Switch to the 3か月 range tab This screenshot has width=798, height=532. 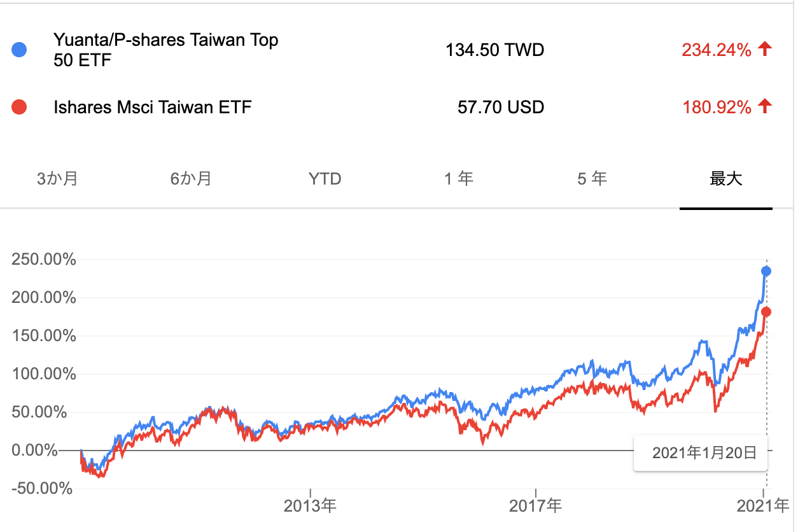57,178
